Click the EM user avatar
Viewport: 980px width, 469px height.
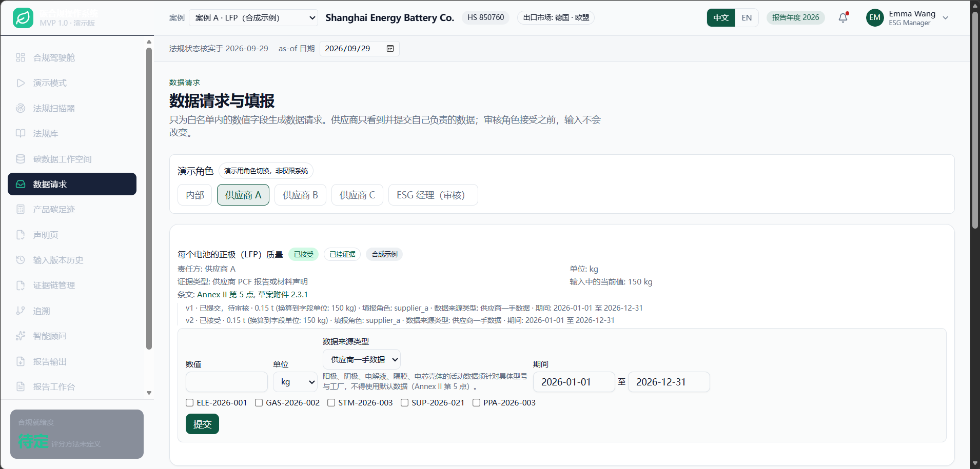[x=875, y=18]
